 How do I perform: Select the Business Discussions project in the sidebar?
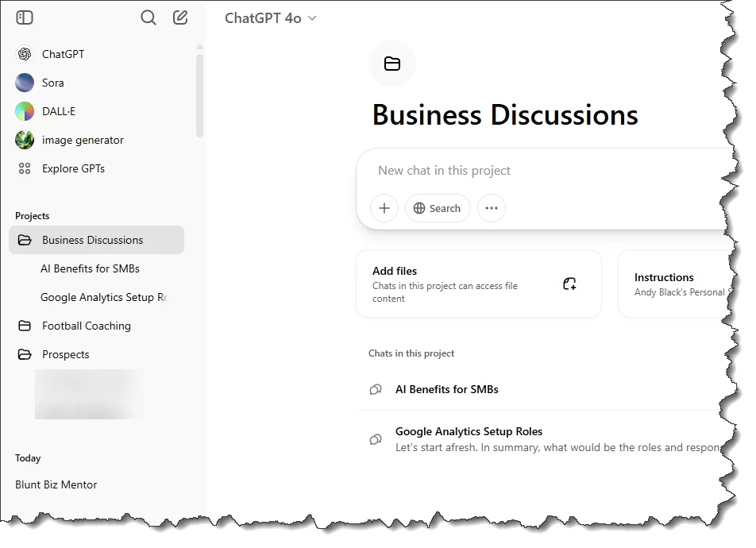[x=96, y=240]
